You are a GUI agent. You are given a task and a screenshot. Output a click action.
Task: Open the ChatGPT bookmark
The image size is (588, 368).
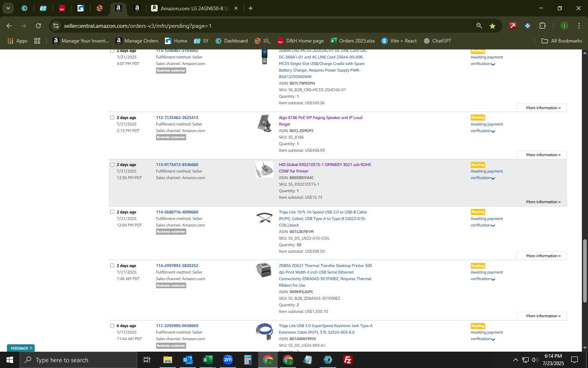click(x=437, y=41)
